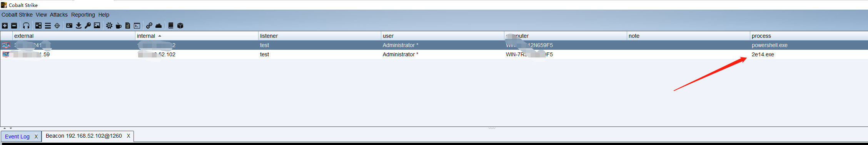868x145 pixels.
Task: Disconnect from team server (minus icon)
Action: [x=14, y=26]
